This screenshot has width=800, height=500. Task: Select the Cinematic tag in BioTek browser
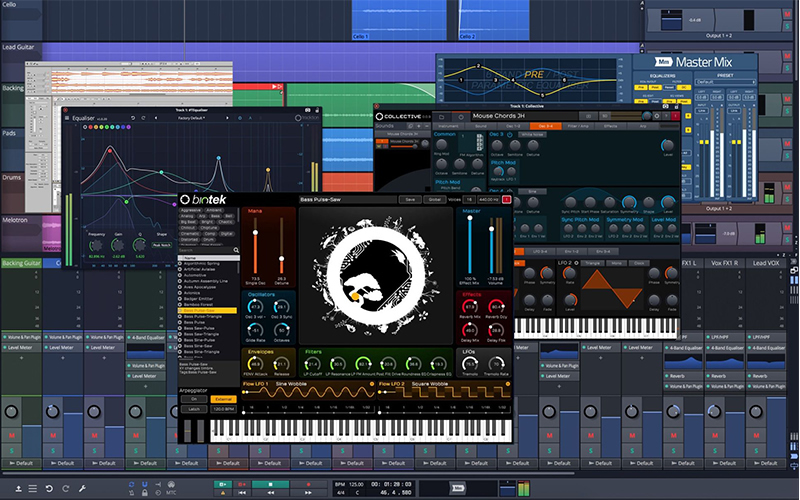190,234
